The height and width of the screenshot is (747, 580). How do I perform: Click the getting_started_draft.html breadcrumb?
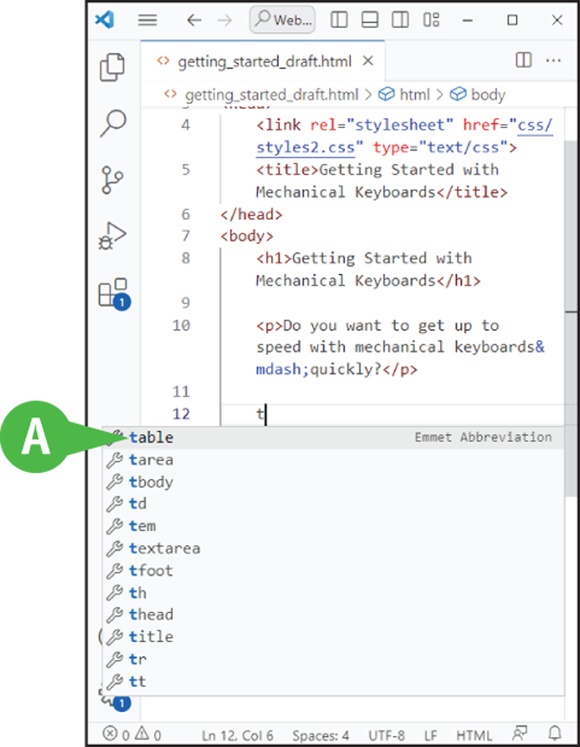coord(271,95)
